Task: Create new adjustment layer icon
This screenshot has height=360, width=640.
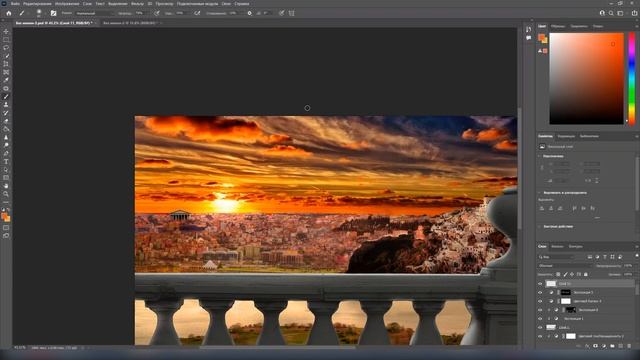Action: [604, 346]
